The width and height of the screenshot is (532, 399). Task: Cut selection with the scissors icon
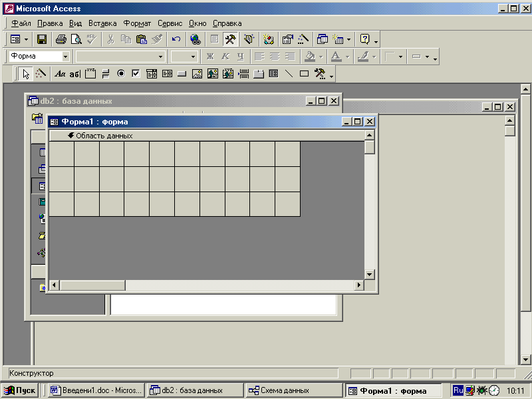(x=110, y=39)
